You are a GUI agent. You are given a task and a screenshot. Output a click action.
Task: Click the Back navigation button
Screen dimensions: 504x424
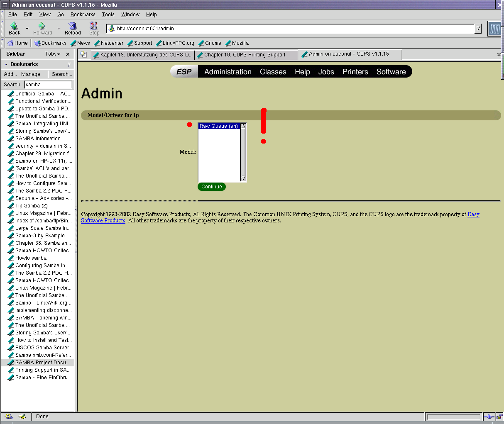(x=14, y=28)
